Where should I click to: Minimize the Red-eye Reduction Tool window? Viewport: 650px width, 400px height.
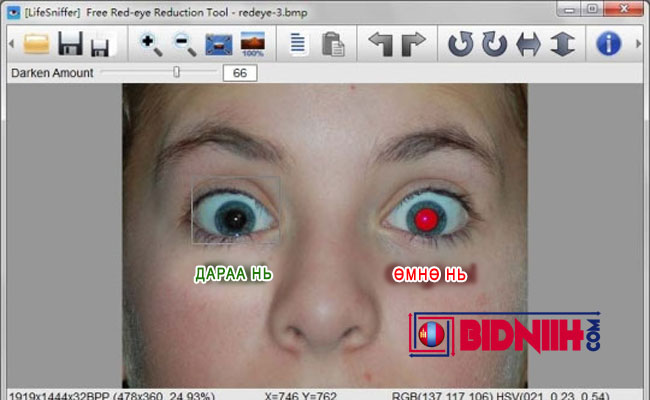(570, 9)
